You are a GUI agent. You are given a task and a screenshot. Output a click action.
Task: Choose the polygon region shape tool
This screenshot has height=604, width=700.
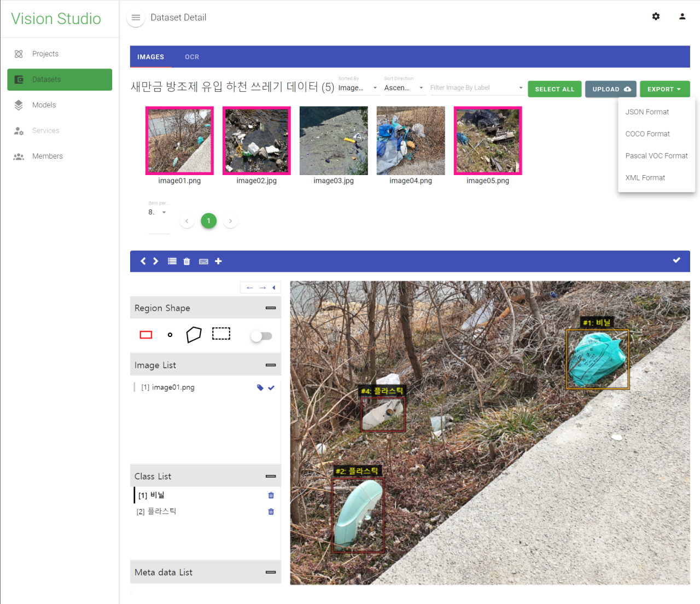click(x=194, y=334)
